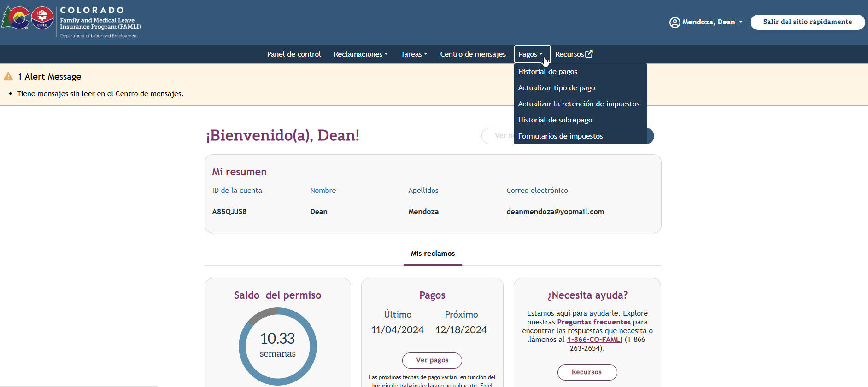Click the Pagos card heading
This screenshot has height=387, width=868.
432,295
